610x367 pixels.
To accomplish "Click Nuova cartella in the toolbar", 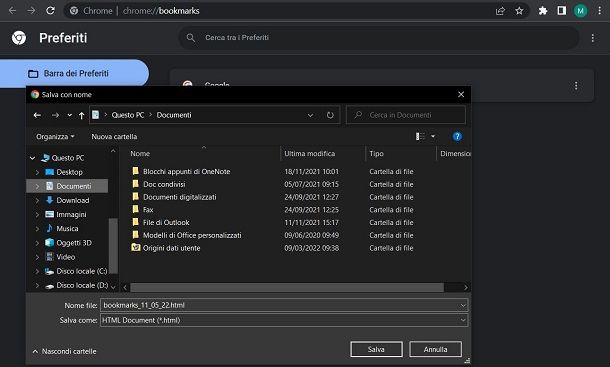I will [x=114, y=137].
